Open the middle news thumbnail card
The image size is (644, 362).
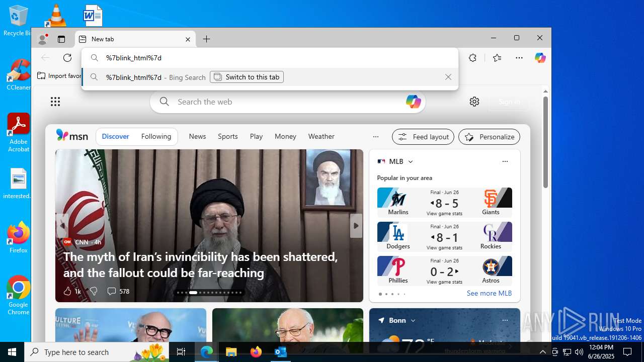click(288, 325)
